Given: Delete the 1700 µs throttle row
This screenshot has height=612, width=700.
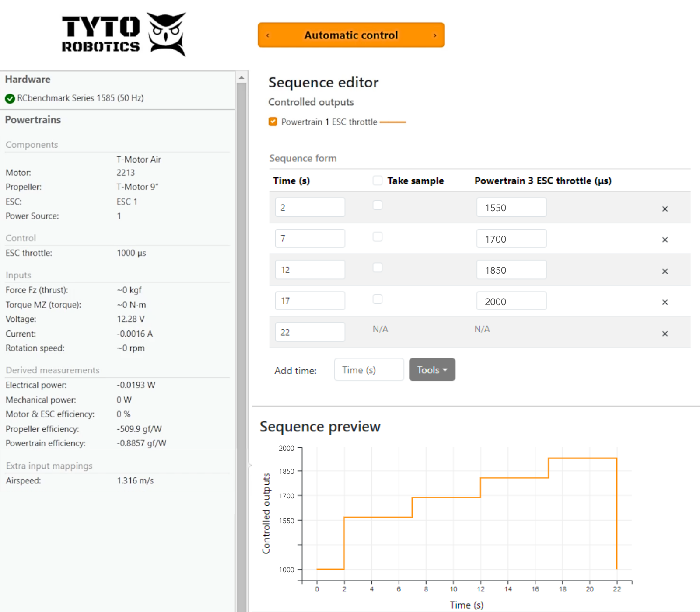Looking at the screenshot, I should click(665, 240).
